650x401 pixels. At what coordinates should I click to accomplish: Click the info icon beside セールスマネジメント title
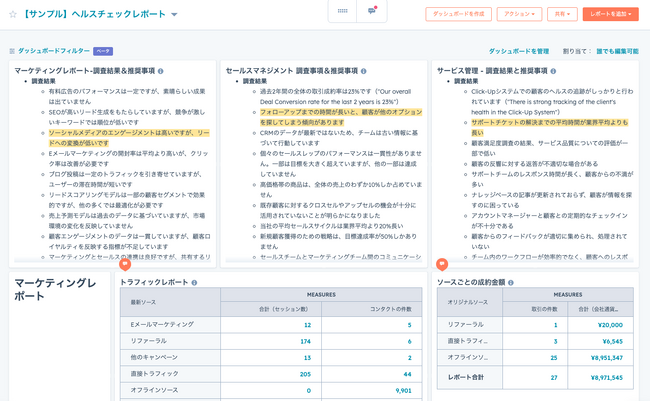[364, 71]
